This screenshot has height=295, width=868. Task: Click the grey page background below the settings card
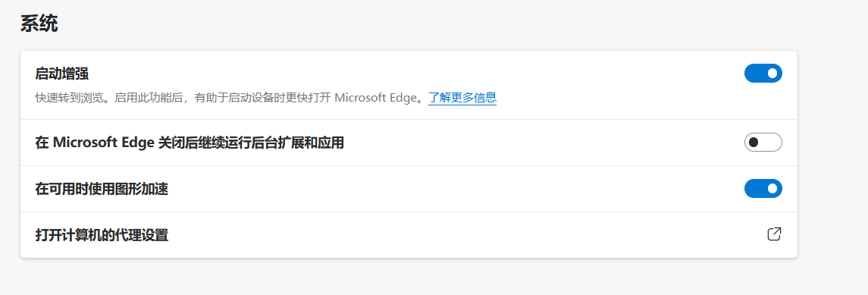pyautogui.click(x=409, y=277)
